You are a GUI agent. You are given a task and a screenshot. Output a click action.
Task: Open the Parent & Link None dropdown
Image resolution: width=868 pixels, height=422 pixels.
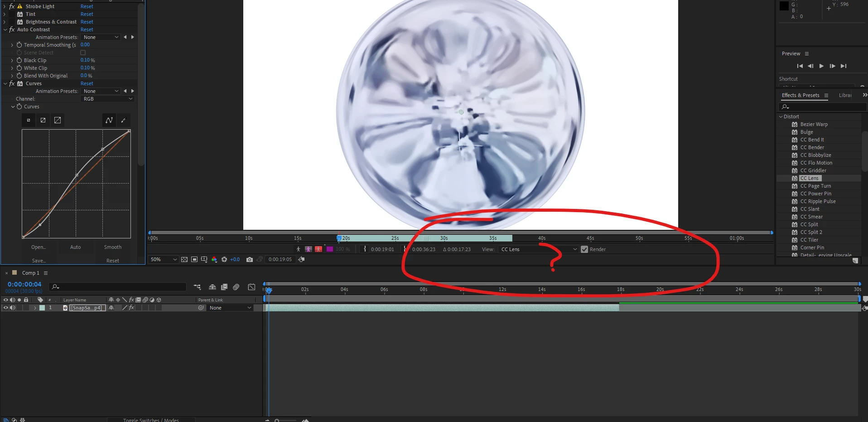tap(230, 308)
